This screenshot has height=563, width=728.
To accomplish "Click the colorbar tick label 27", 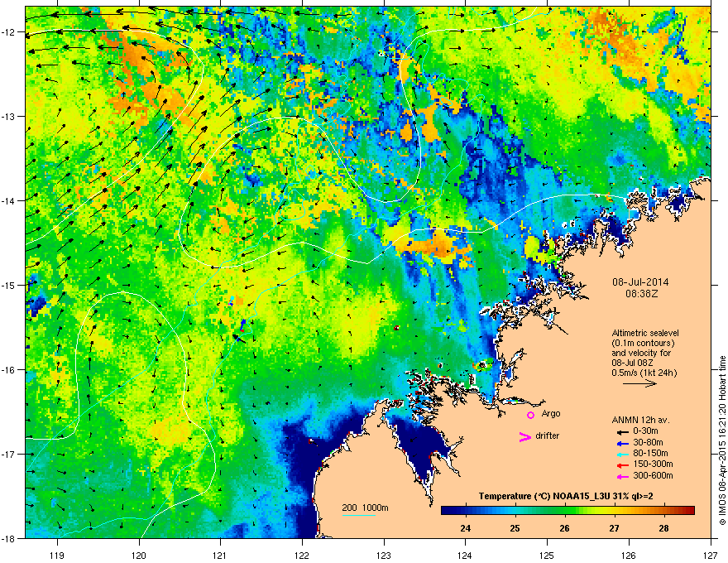I will pyautogui.click(x=614, y=528).
